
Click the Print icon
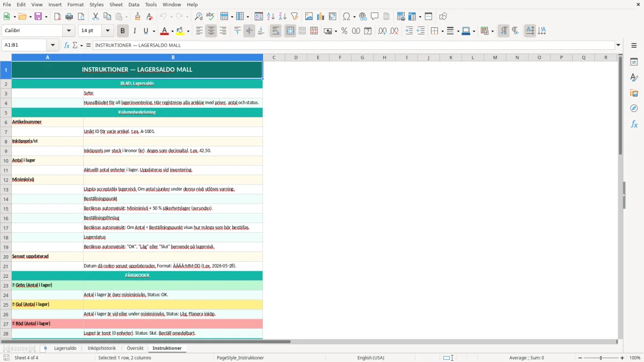(69, 17)
